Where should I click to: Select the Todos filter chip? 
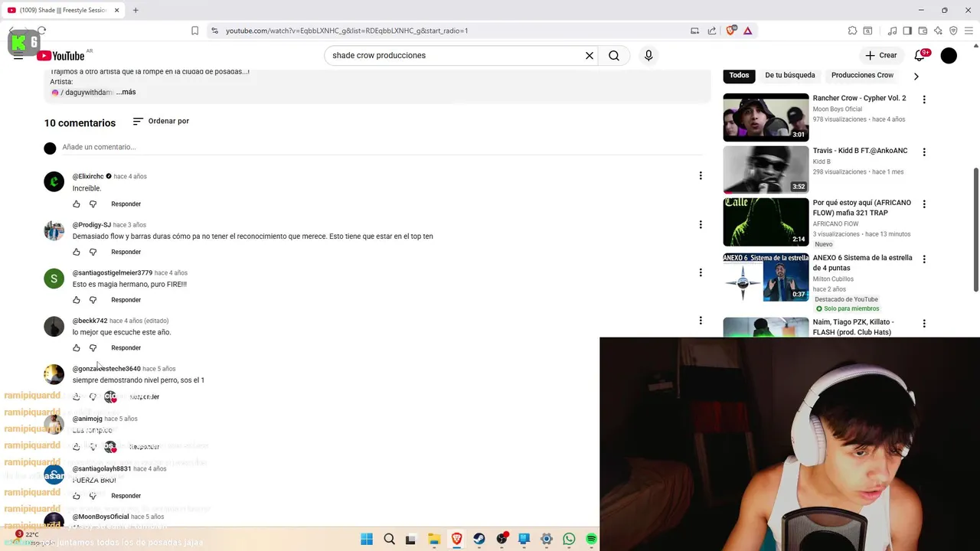pos(739,75)
